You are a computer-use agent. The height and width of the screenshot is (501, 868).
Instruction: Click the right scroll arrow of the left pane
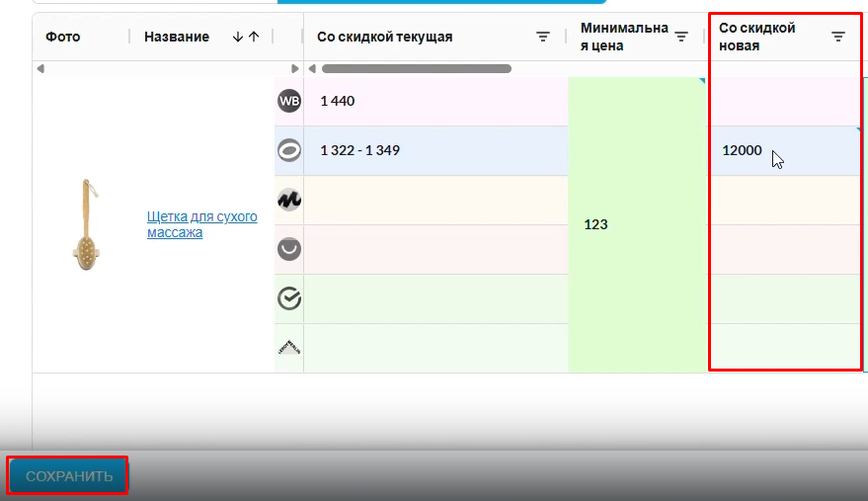coord(295,69)
